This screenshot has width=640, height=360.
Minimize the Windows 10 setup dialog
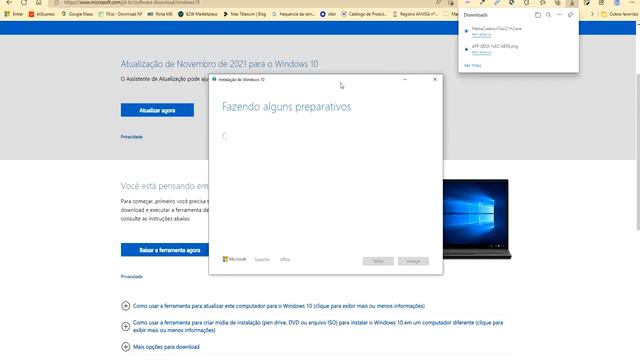404,80
